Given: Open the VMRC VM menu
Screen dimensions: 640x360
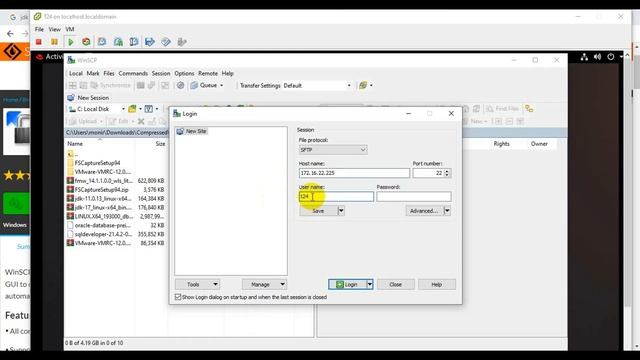Looking at the screenshot, I should tap(70, 29).
